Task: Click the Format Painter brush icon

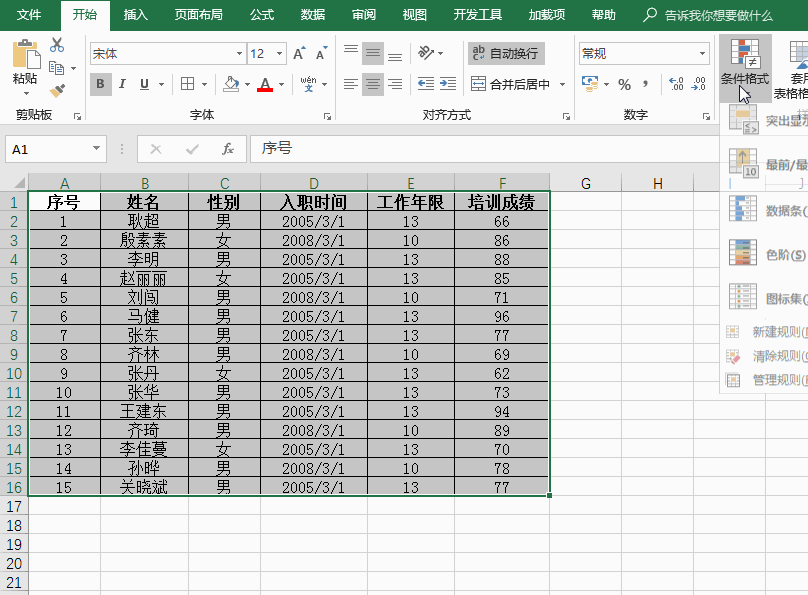Action: click(57, 91)
